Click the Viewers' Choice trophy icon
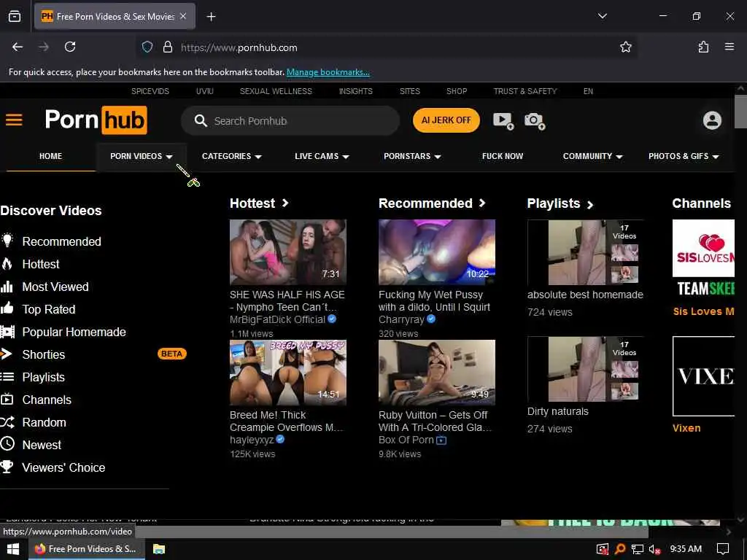The width and height of the screenshot is (747, 560). 7,467
